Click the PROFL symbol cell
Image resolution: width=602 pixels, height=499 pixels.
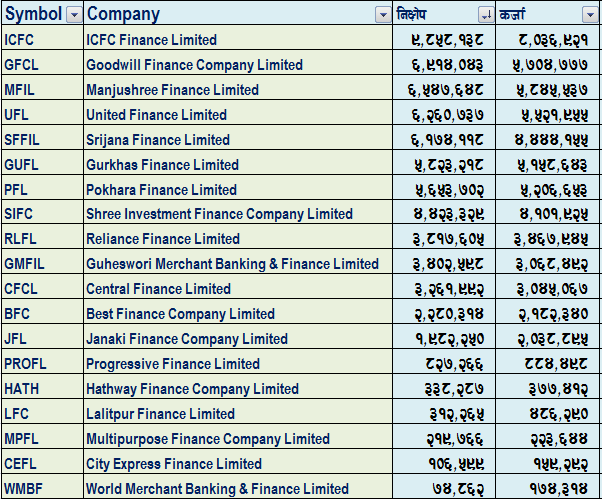pyautogui.click(x=42, y=364)
